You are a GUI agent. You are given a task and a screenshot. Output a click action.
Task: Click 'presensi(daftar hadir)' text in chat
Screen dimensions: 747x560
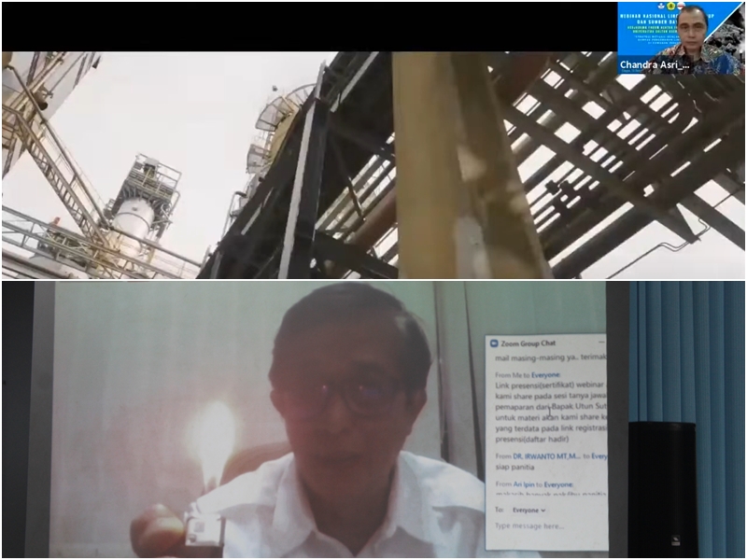point(531,439)
